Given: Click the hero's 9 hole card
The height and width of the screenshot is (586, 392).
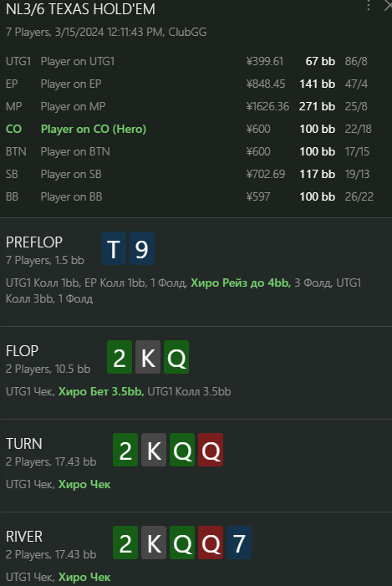Looking at the screenshot, I should 142,248.
